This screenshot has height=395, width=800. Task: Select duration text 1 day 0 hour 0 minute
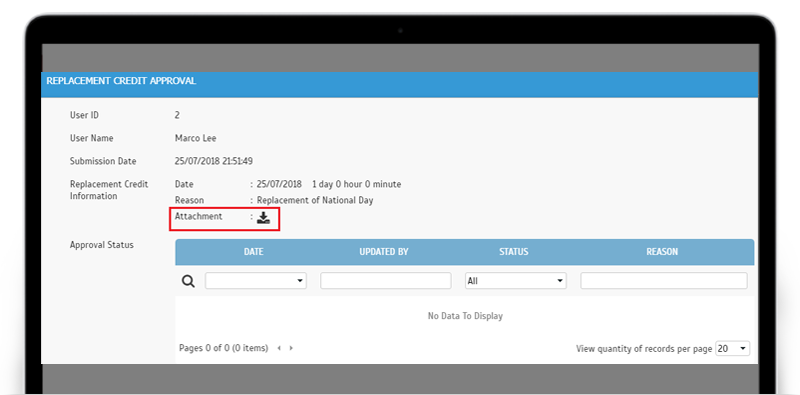[x=357, y=184]
